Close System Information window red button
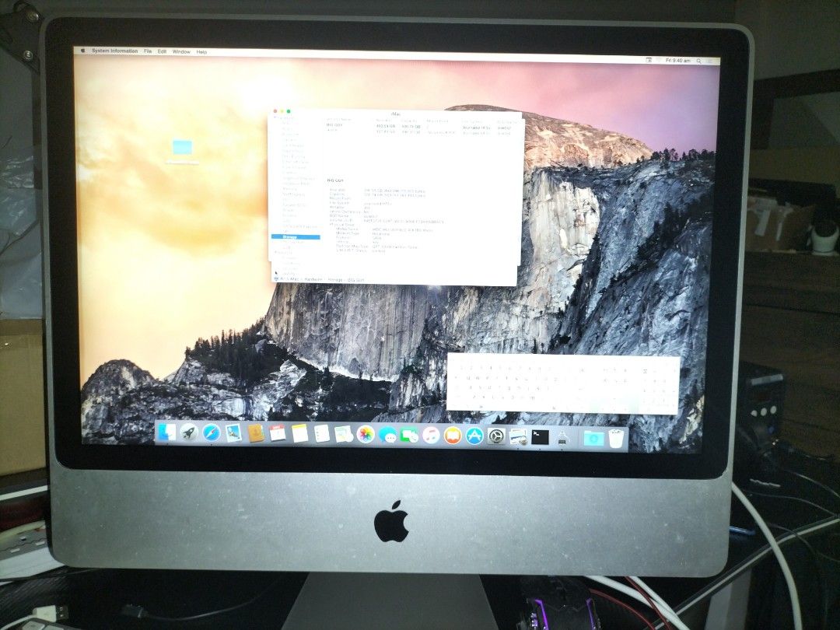Screen dimensions: 840x630 point(275,111)
